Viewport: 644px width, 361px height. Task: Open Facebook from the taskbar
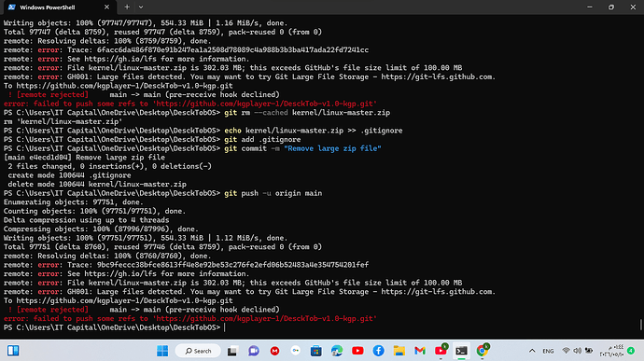(378, 351)
